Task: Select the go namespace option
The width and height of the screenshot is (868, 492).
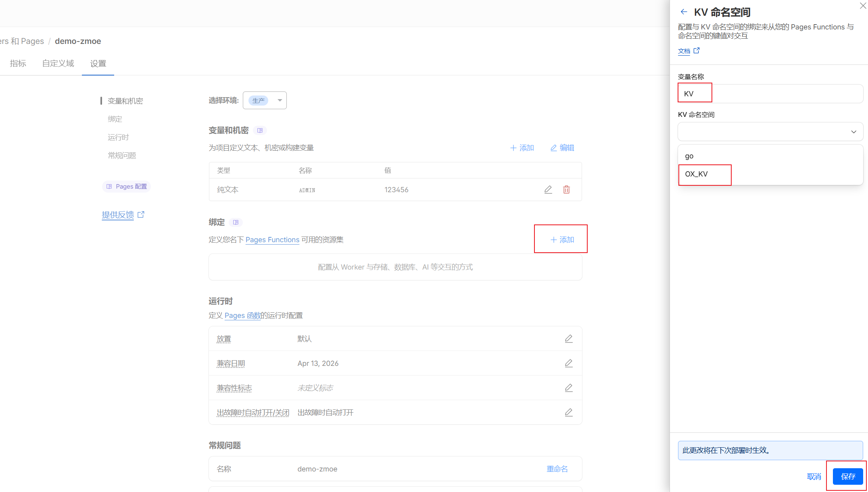Action: [x=689, y=156]
